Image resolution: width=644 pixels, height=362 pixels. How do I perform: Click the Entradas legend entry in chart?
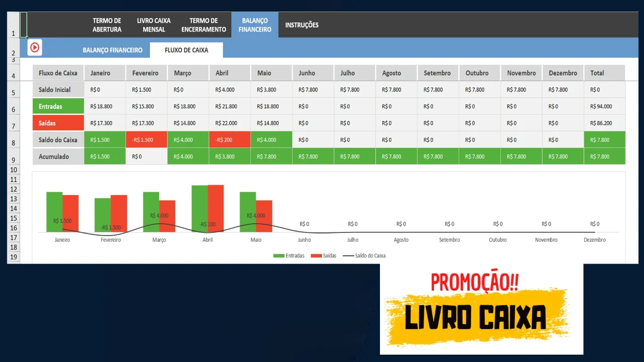tap(289, 255)
